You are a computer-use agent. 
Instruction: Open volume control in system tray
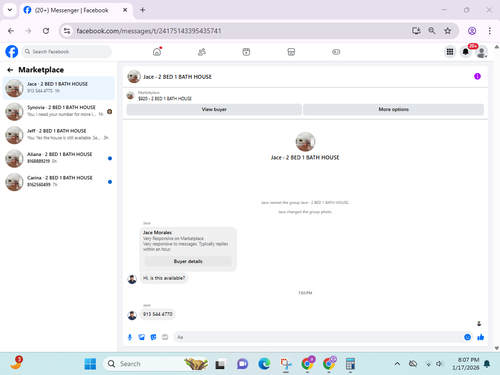point(440,364)
